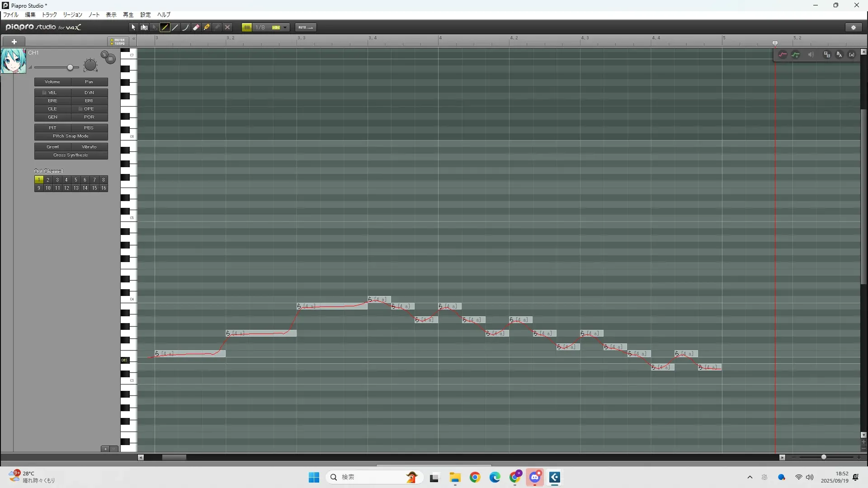Viewport: 868px width, 488px height.
Task: Toggle solo S on track CH1
Action: pos(104,55)
